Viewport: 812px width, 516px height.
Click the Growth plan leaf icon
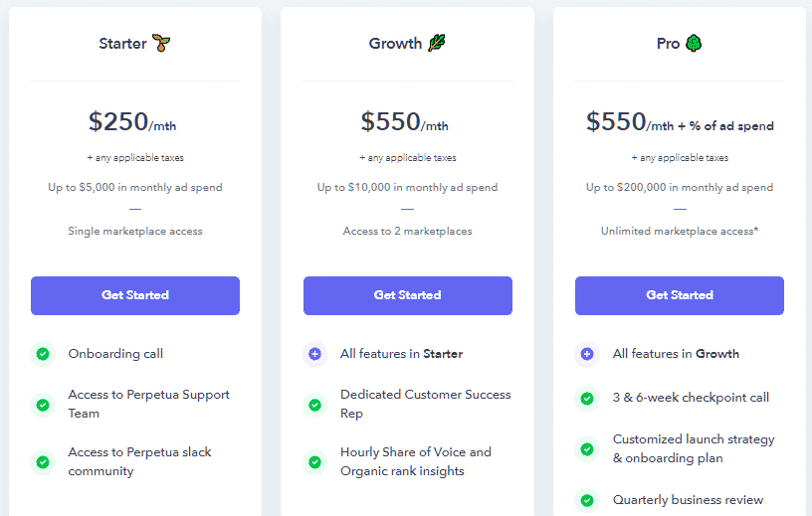437,43
